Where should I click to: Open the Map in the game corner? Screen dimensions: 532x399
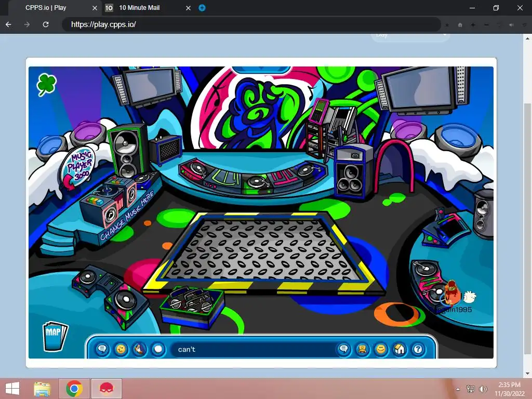point(55,336)
